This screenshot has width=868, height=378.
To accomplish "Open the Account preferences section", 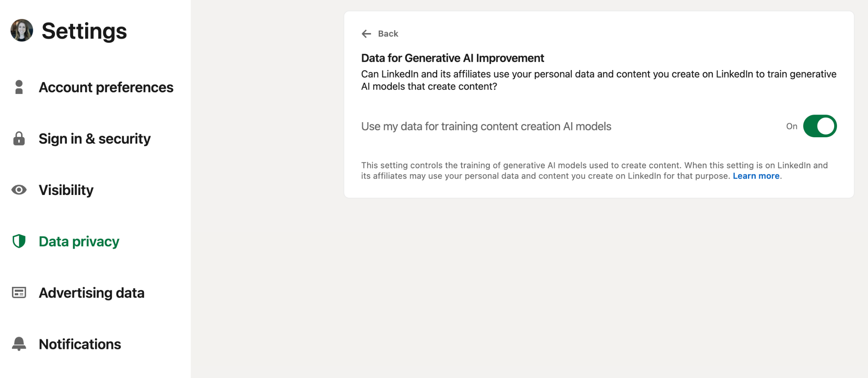I will pyautogui.click(x=106, y=87).
